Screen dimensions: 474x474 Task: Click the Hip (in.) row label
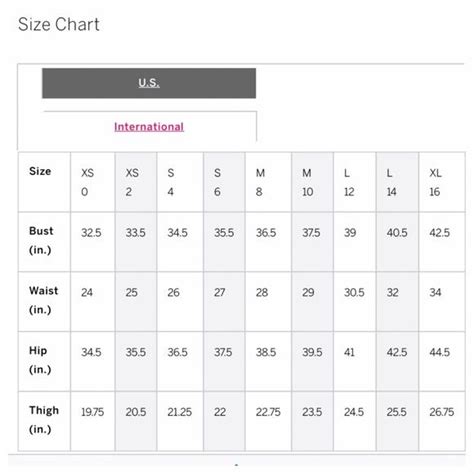40,360
